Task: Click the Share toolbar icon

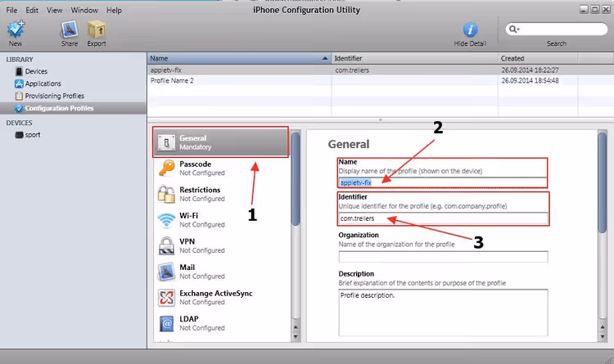Action: [70, 29]
